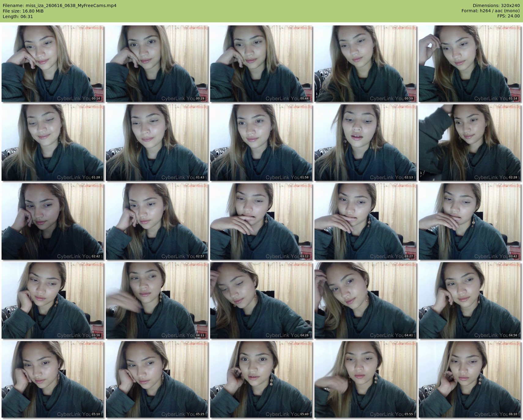Open the thumbnail at 01:28
This screenshot has height=420, width=523.
click(53, 143)
